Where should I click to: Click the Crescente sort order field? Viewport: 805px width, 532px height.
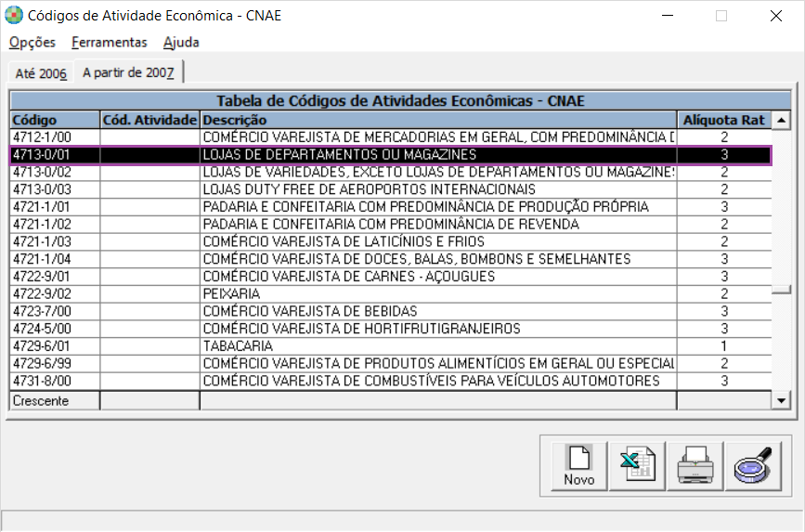tap(55, 400)
